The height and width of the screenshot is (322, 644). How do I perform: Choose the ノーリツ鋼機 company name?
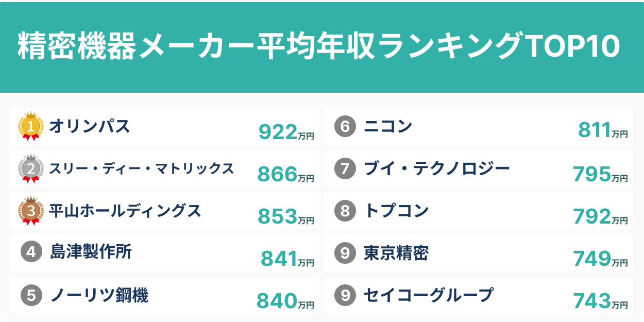tap(99, 295)
